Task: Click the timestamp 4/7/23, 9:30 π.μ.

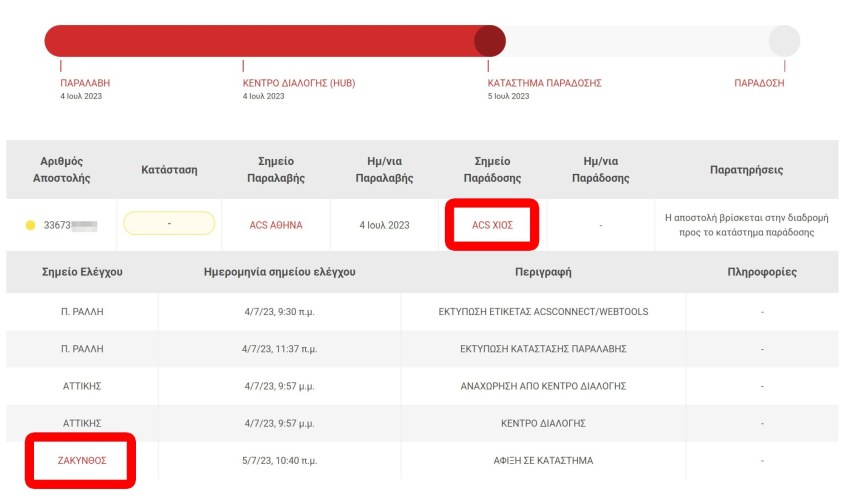Action: [280, 312]
